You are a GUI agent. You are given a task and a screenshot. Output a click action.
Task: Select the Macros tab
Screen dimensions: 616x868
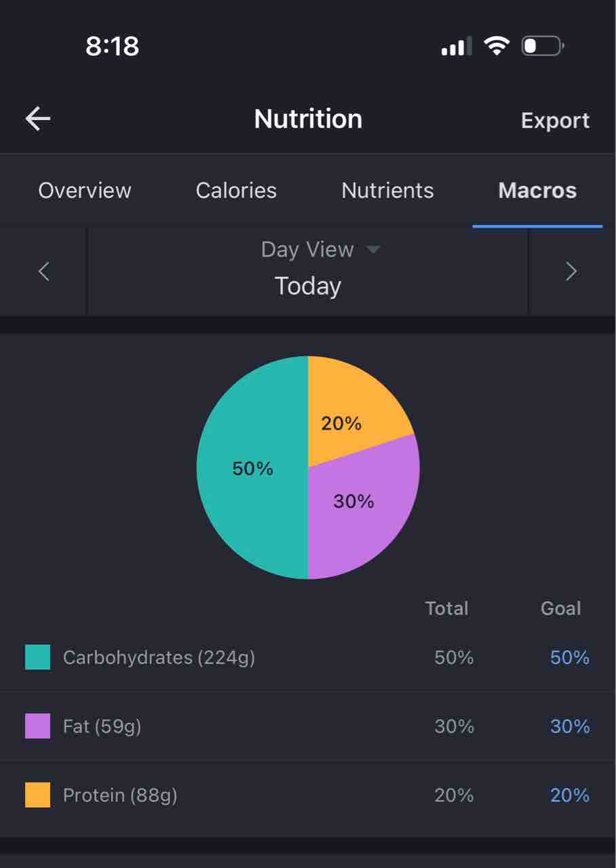[x=537, y=191]
